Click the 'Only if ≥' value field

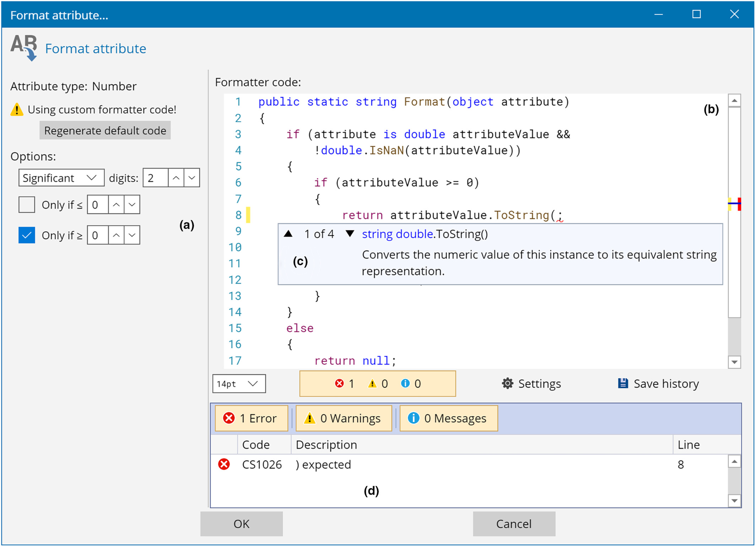pos(98,235)
